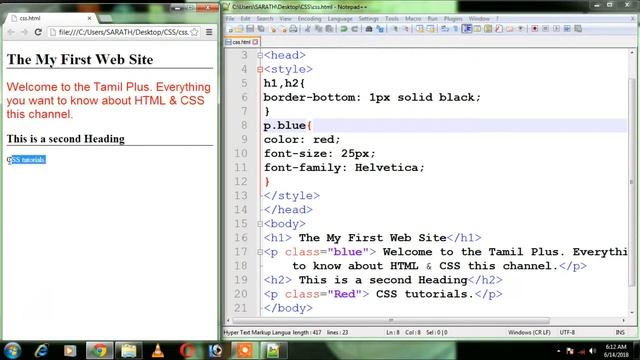Bookmark the page with the star icon
640x360 pixels.
pyautogui.click(x=195, y=32)
